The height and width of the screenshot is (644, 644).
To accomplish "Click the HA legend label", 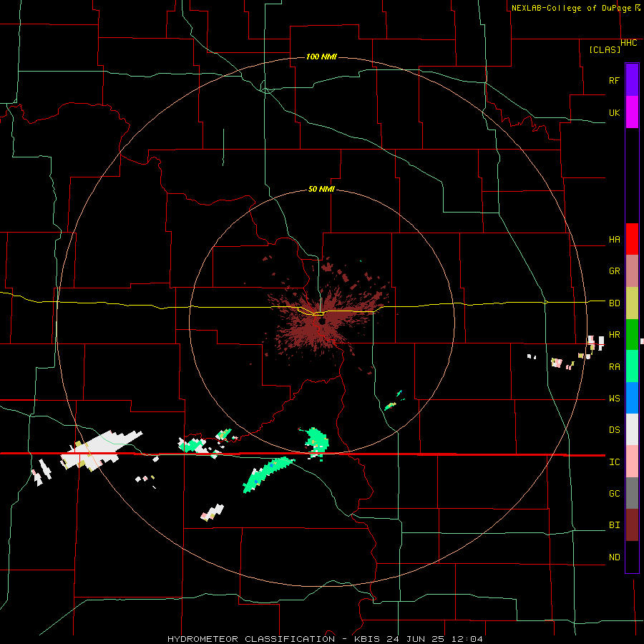I will pos(614,240).
